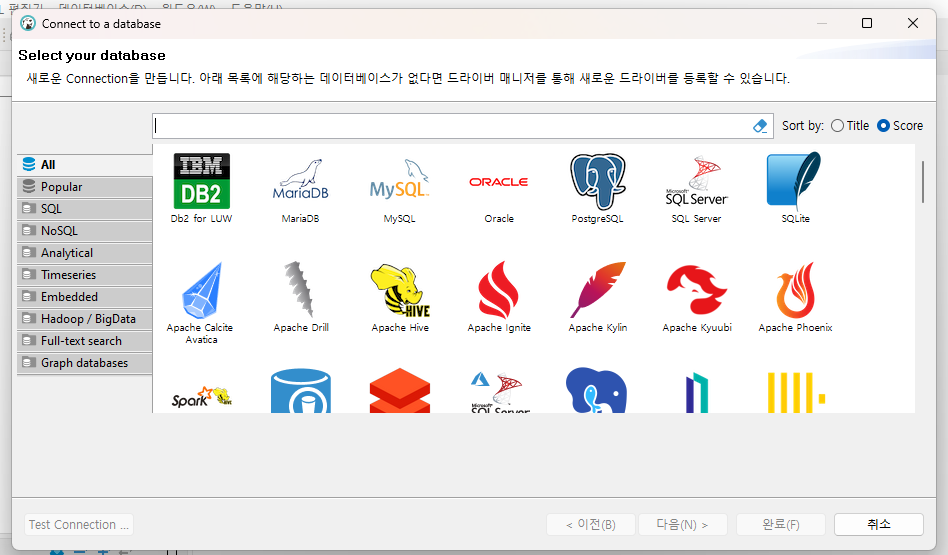Screen dimensions: 948x555
Task: Proceed with the 다음(N) button
Action: tap(683, 525)
